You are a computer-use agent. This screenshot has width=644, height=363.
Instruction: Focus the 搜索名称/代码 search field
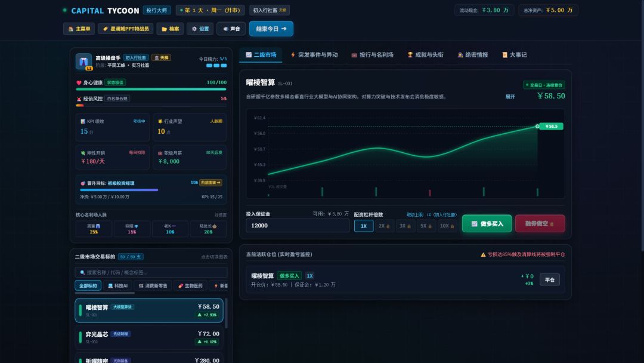151,272
